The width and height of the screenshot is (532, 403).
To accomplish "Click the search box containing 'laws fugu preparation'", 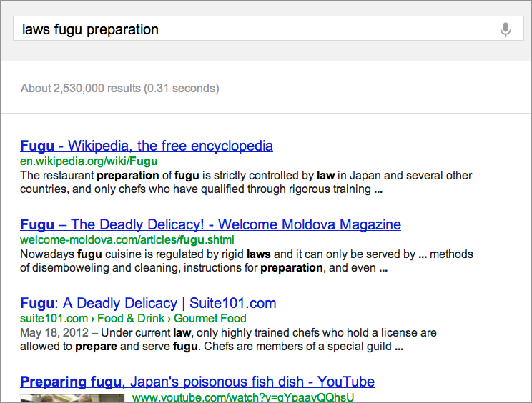I will coord(250,29).
